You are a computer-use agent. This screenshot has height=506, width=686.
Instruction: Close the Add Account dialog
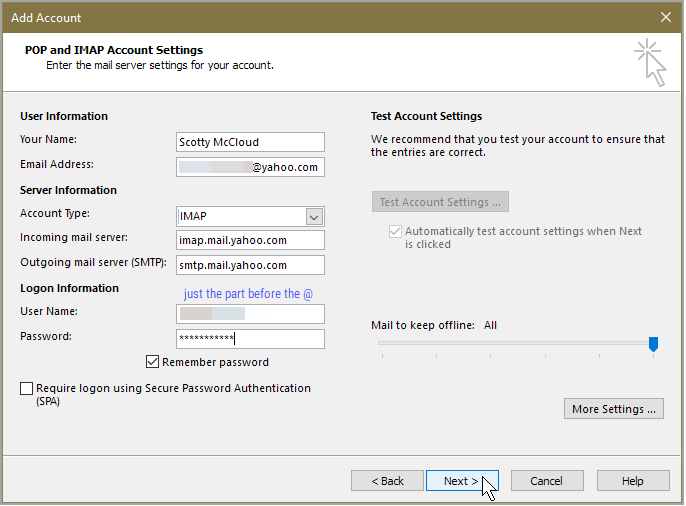666,17
